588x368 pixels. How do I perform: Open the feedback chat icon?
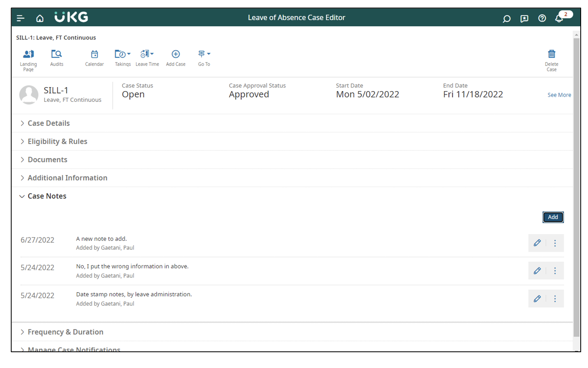[x=524, y=18]
